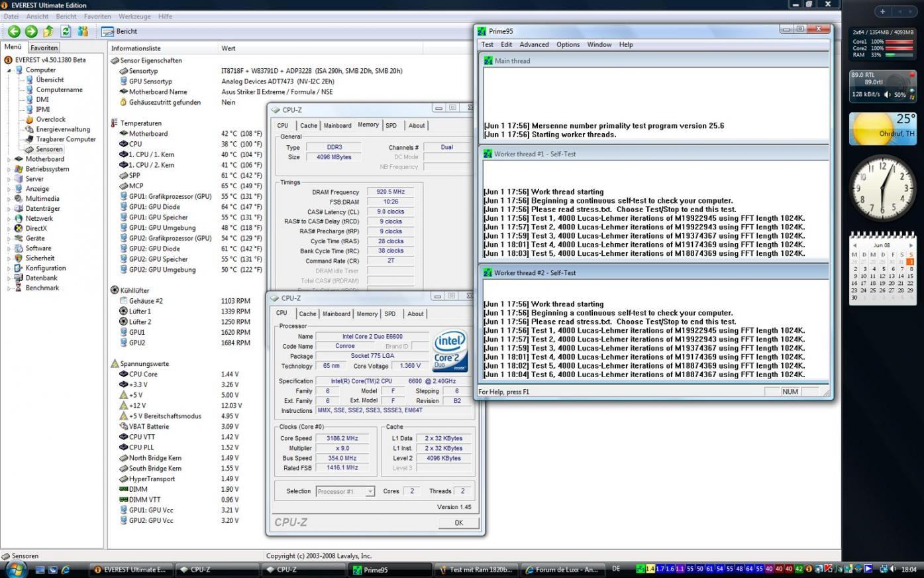Select the DMI tree item
Viewport: 924px width, 578px height.
tap(42, 99)
